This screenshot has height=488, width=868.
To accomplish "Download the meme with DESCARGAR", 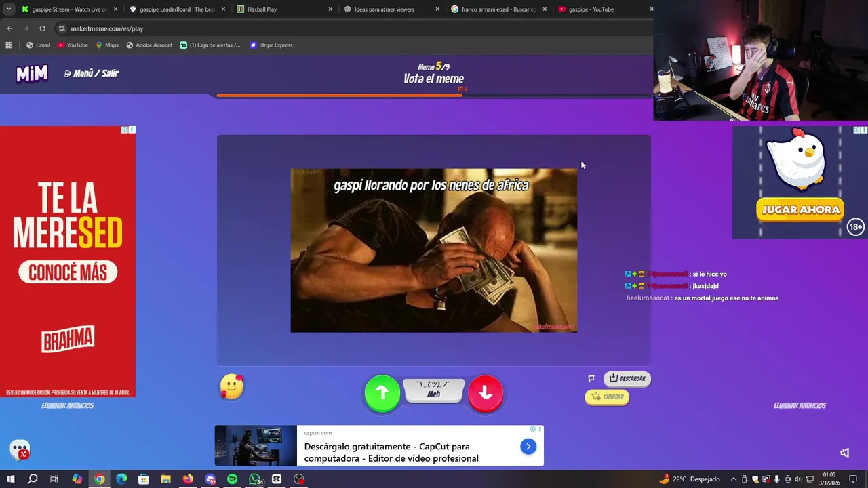I will pyautogui.click(x=627, y=378).
